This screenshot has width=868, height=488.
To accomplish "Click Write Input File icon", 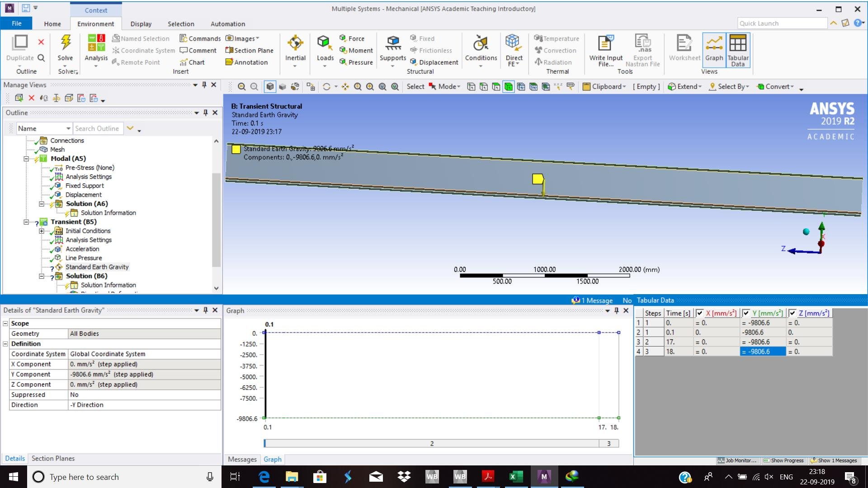I will click(x=606, y=43).
